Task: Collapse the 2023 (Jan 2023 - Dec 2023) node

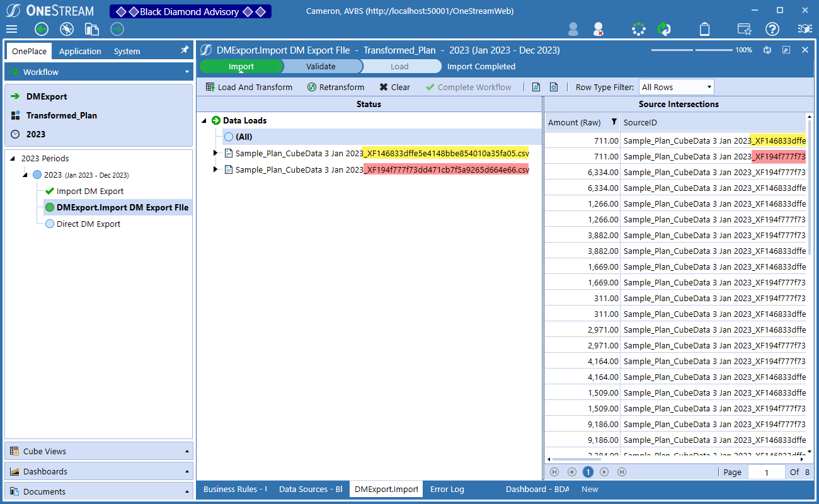Action: tap(25, 175)
